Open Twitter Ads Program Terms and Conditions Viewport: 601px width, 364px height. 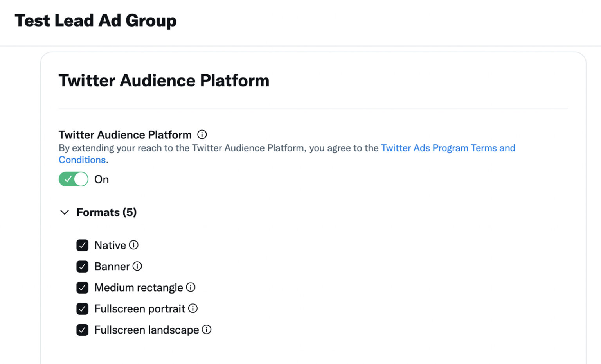pos(448,148)
